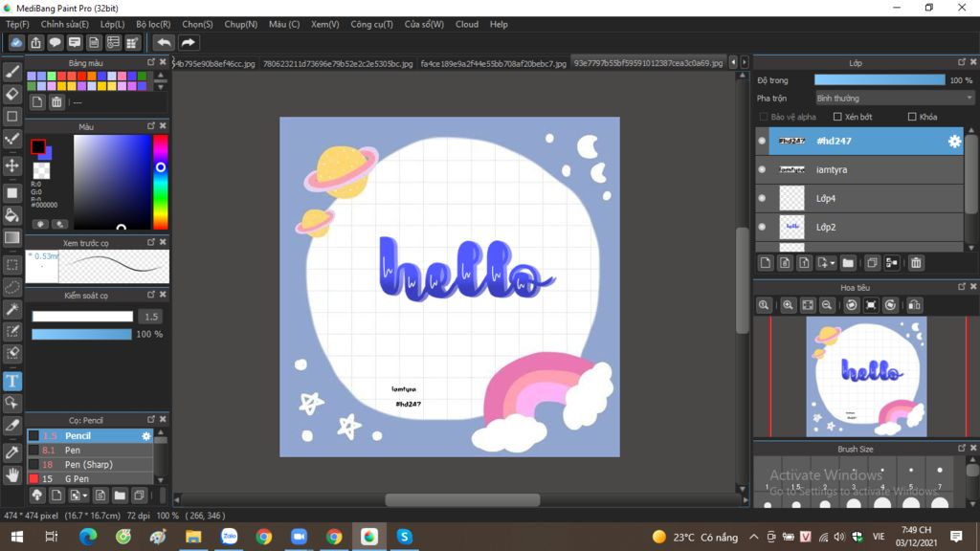Select the Pen (Sharp) brush

(x=89, y=465)
